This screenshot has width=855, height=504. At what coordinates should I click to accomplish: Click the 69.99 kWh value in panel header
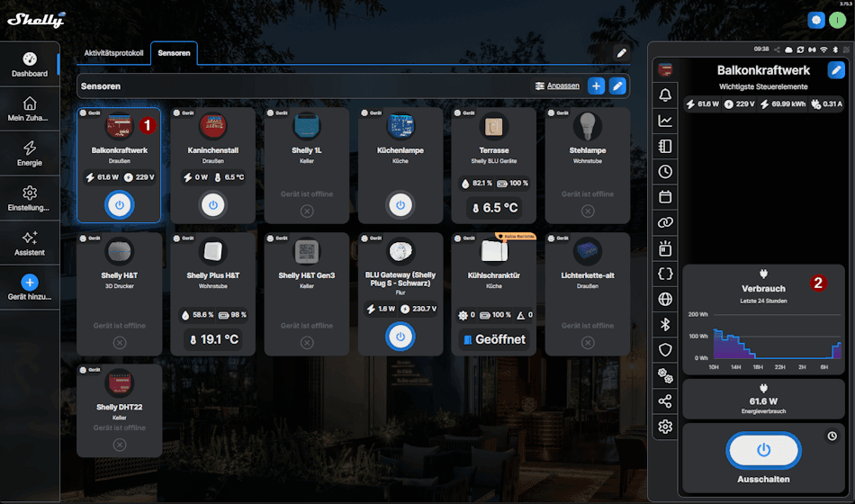coord(784,103)
